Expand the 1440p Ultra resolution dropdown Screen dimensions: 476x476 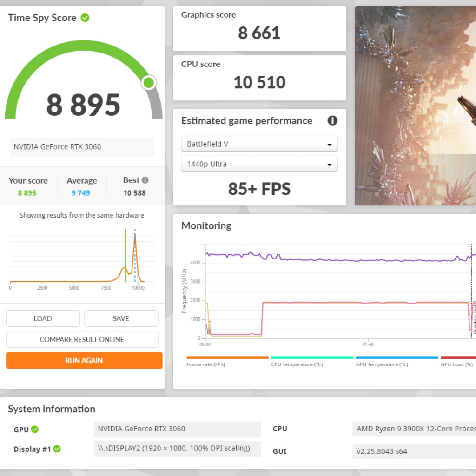(x=259, y=164)
